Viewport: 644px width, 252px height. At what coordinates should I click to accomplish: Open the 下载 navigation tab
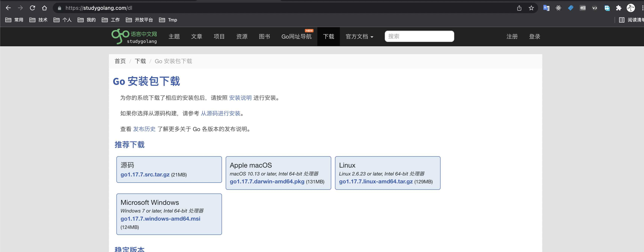coord(328,37)
